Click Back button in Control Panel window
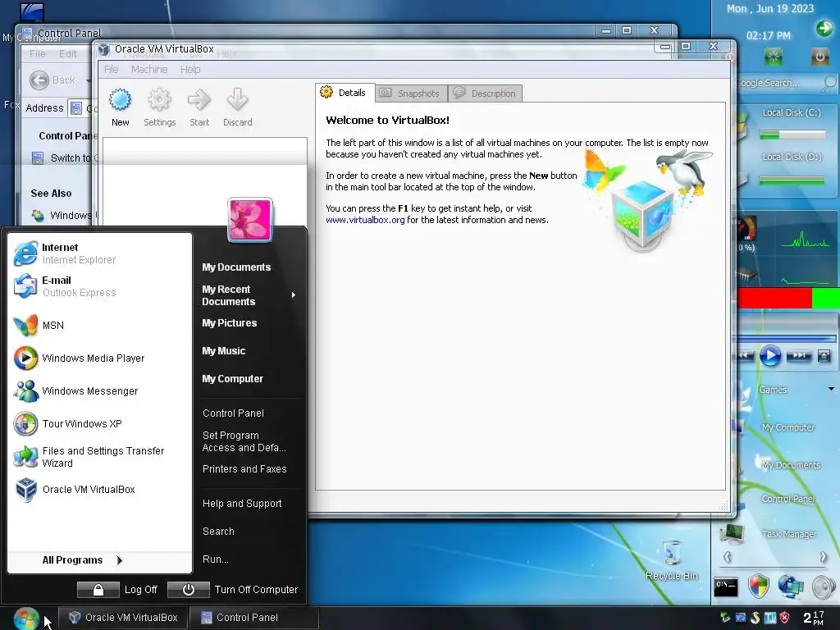Viewport: 840px width, 630px height. (x=53, y=80)
